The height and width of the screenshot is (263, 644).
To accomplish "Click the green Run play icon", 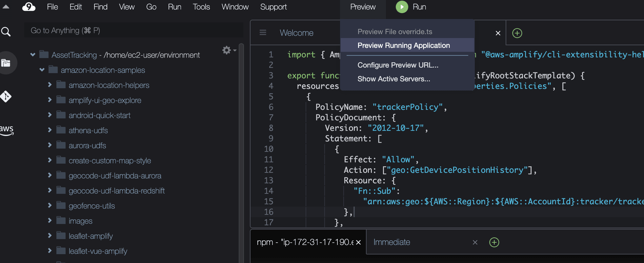I will 402,7.
